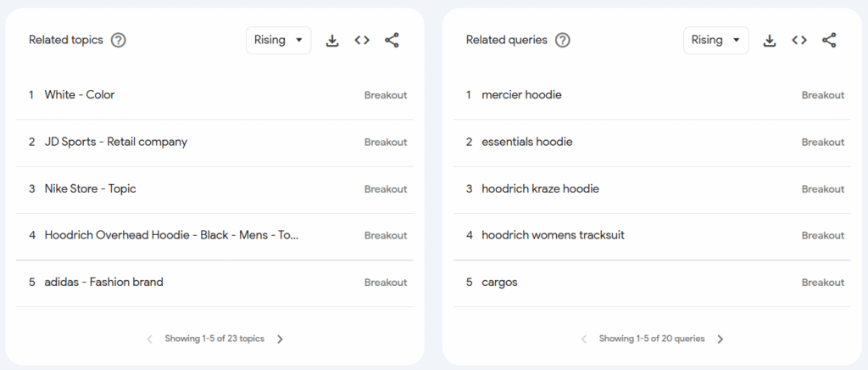
Task: Click embed code icon for Related topics
Action: (x=362, y=40)
